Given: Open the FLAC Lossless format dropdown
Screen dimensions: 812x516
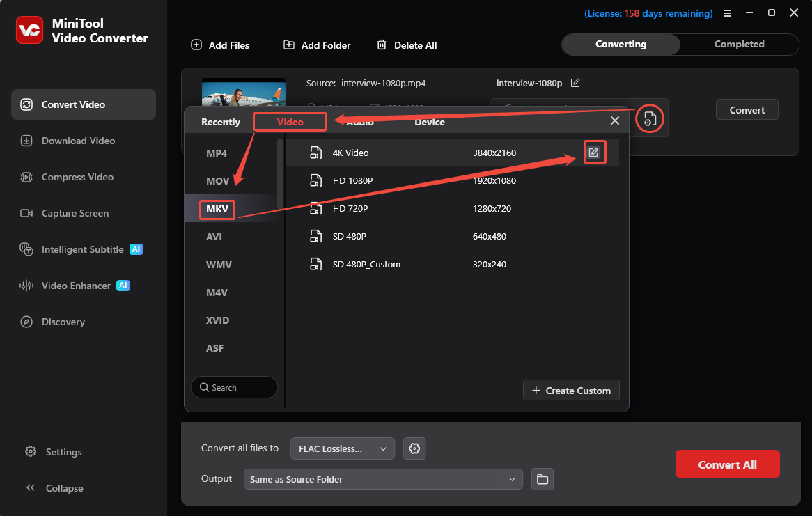Looking at the screenshot, I should pos(343,448).
